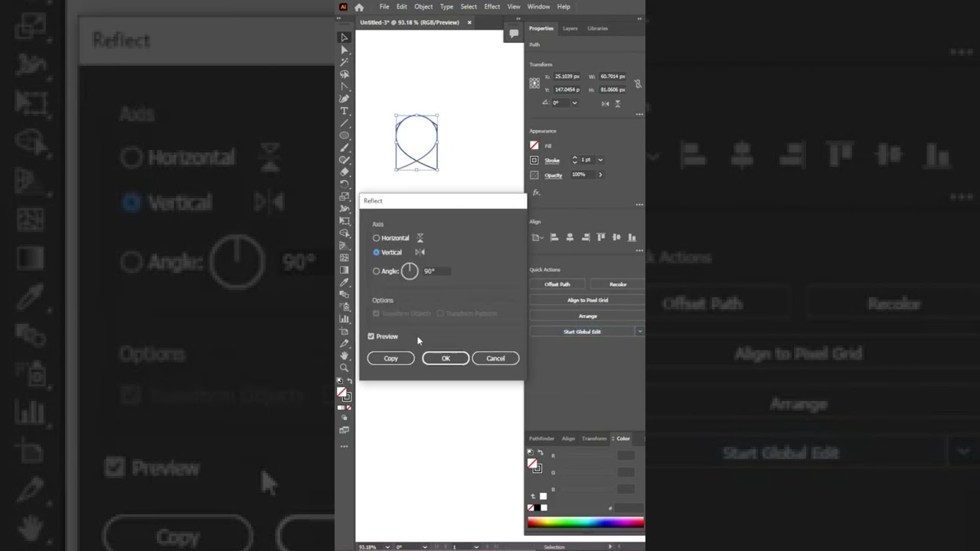Open the Stroke weight dropdown
Image resolution: width=980 pixels, height=551 pixels.
[x=600, y=160]
